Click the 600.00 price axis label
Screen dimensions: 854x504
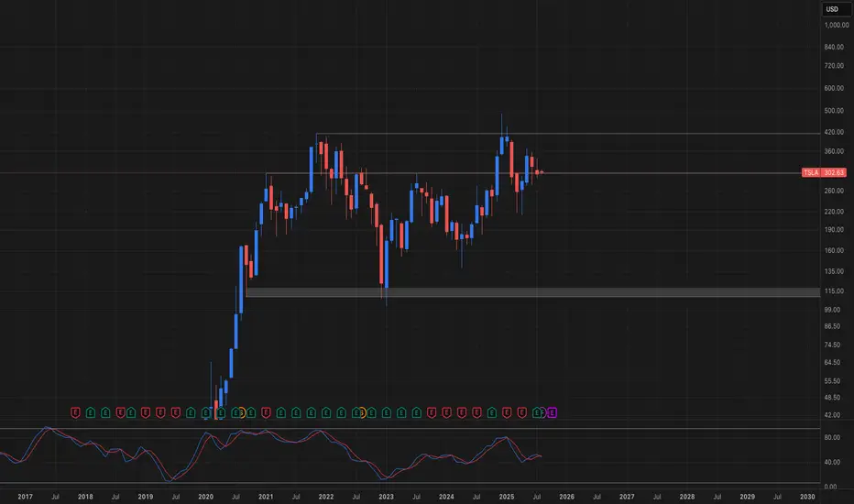(x=834, y=88)
